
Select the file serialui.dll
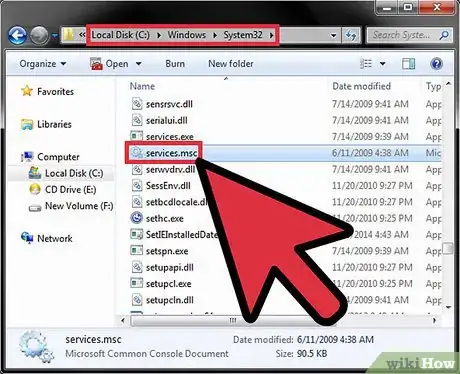167,120
